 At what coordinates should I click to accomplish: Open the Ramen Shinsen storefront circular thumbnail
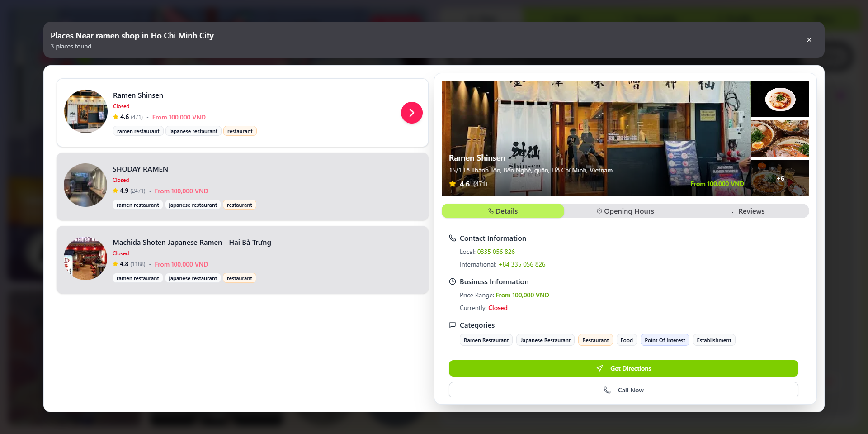click(86, 111)
